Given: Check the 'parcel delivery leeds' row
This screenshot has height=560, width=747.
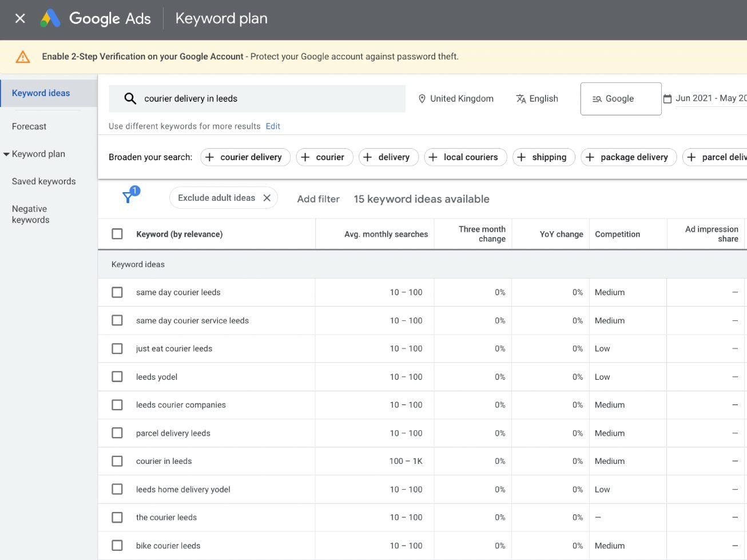Looking at the screenshot, I should (117, 433).
